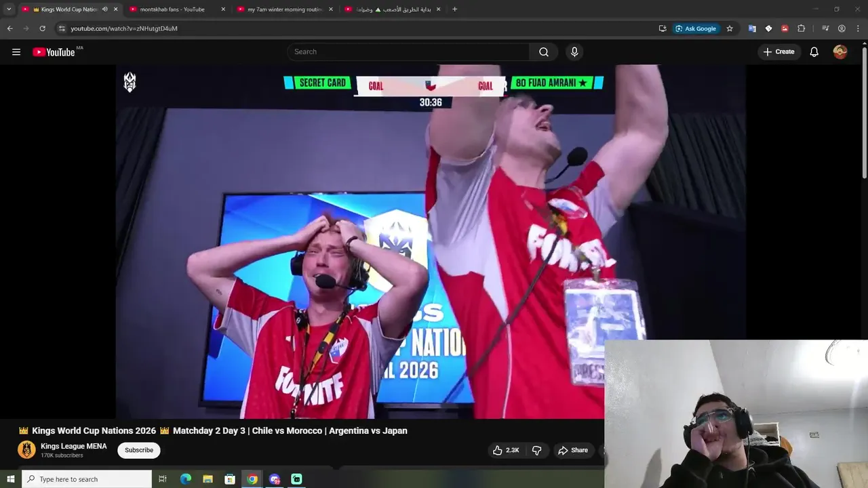The height and width of the screenshot is (488, 868).
Task: Subscribe to Kings League MENA
Action: tap(139, 450)
